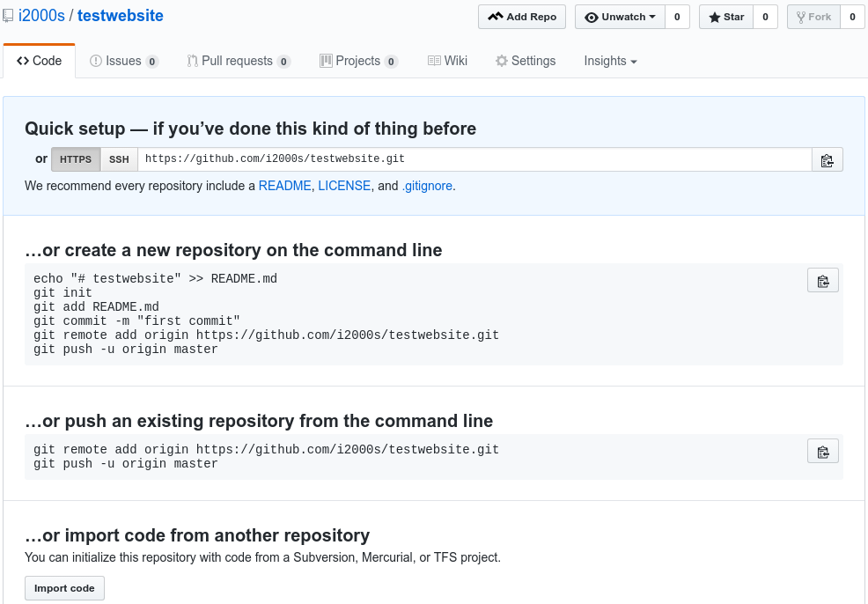
Task: Copy the push existing repository commands
Action: click(822, 451)
